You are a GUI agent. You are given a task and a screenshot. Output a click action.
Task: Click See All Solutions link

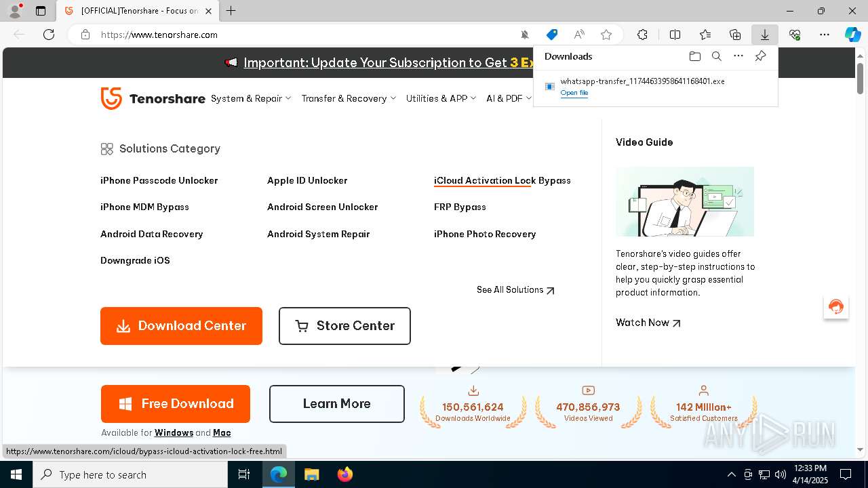(515, 289)
